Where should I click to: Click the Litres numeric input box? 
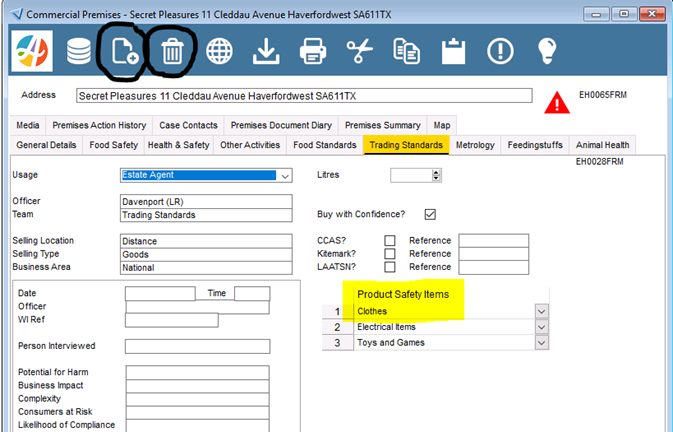(x=411, y=175)
